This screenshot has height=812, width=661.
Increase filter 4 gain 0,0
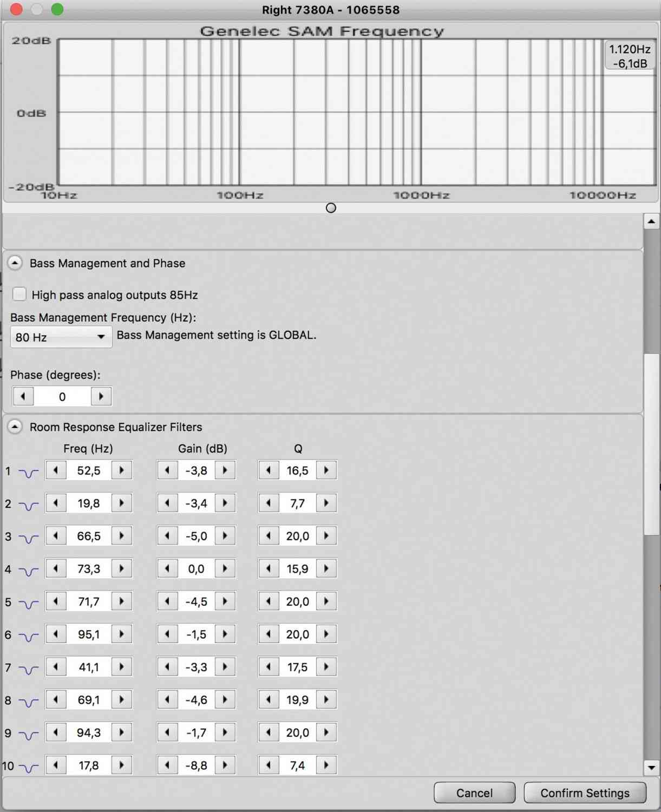[x=225, y=568]
